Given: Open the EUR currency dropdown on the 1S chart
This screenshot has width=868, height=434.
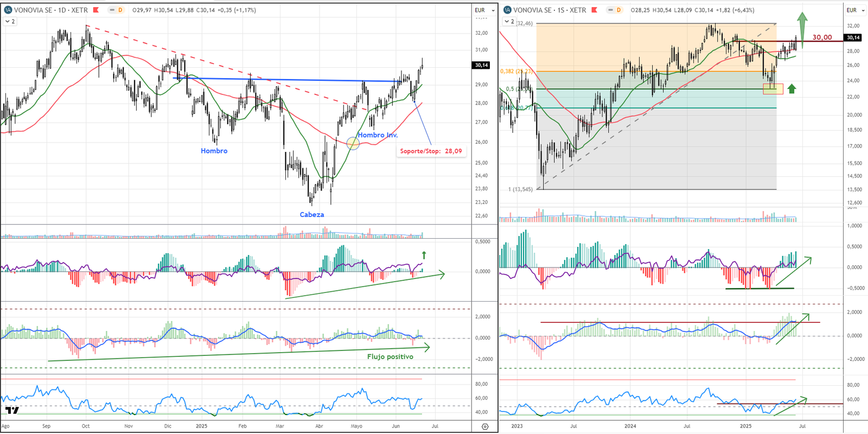Looking at the screenshot, I should (855, 10).
